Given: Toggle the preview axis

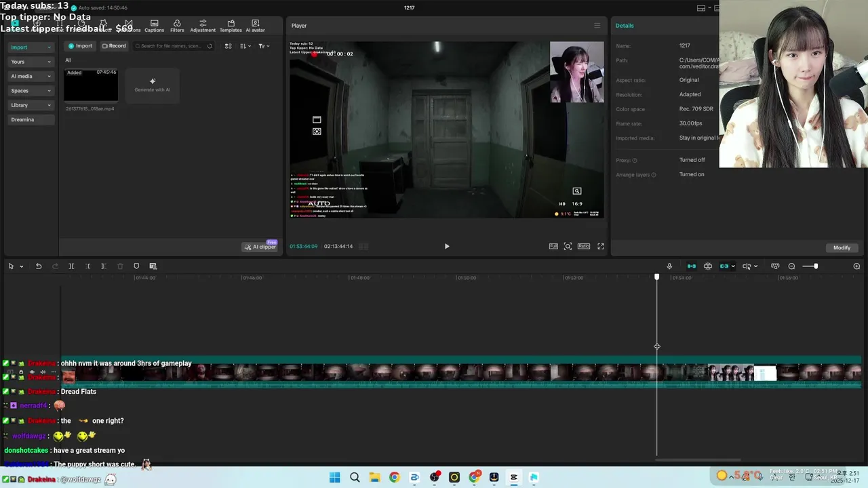Looking at the screenshot, I should click(x=747, y=266).
